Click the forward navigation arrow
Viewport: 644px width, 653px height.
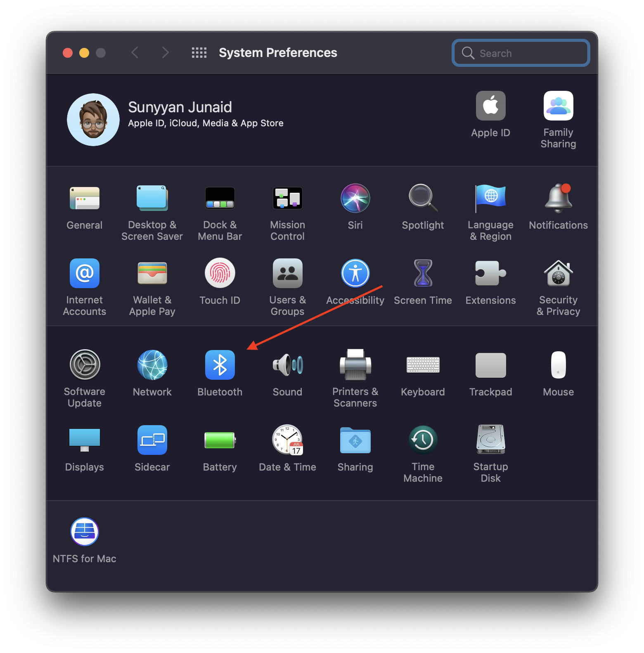click(165, 53)
